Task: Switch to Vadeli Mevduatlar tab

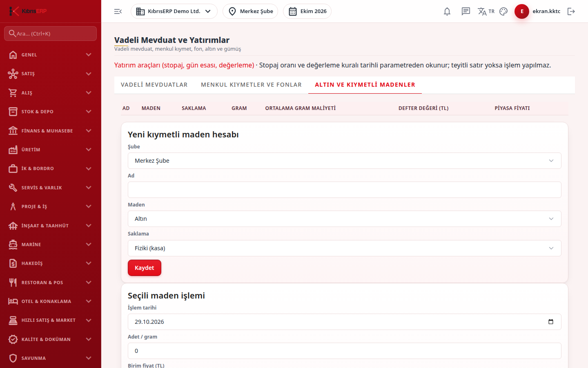Action: (154, 85)
